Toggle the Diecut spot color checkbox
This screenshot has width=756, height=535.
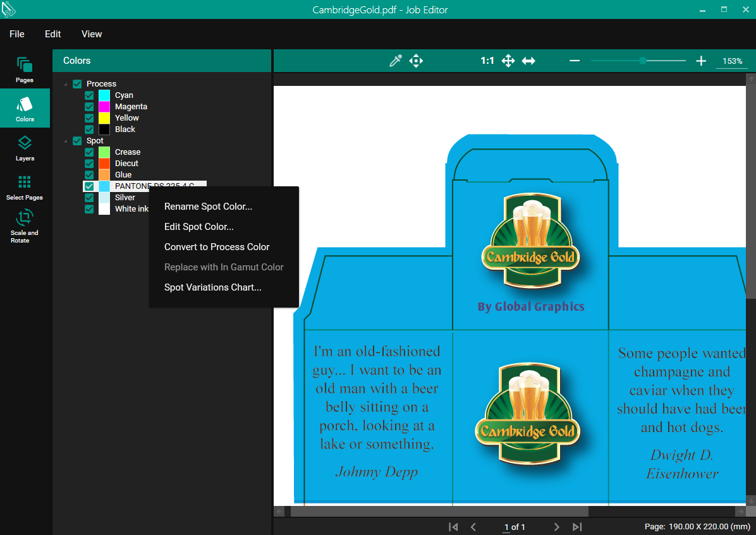click(x=89, y=164)
